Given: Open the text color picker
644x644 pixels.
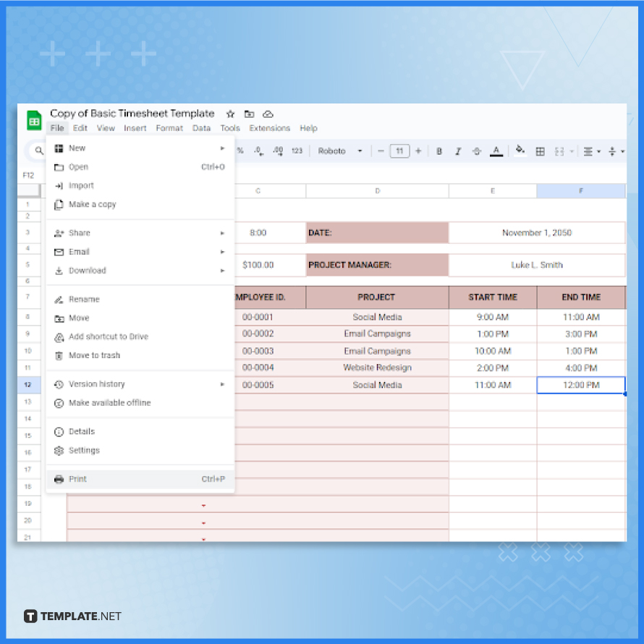Looking at the screenshot, I should point(496,151).
